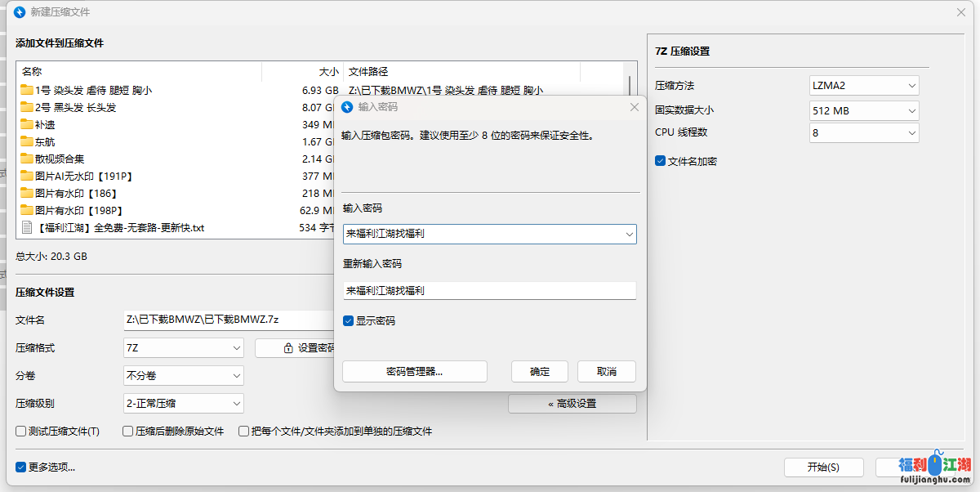Click the folder icon next to 补遗
The height and width of the screenshot is (492, 980).
click(27, 125)
